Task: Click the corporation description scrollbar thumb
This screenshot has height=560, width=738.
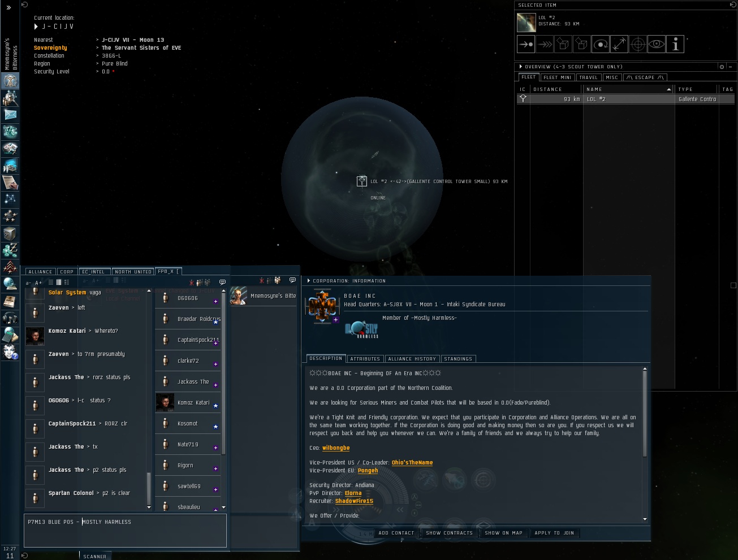Action: 645,414
